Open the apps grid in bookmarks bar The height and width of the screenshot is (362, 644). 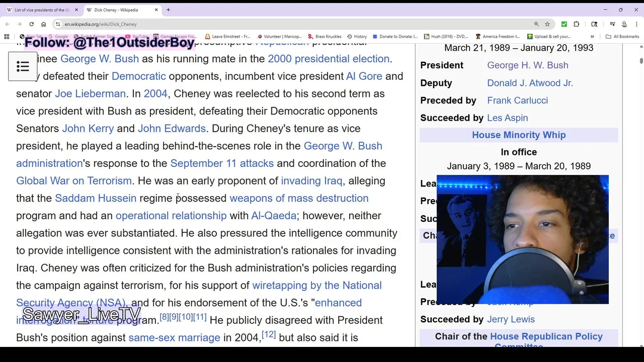pos(7,37)
